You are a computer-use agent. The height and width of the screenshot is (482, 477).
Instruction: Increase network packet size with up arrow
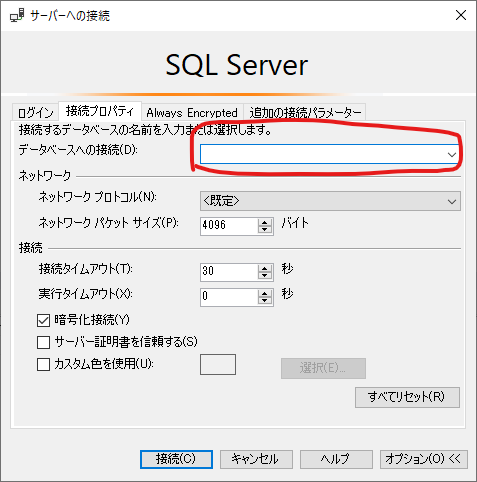coord(265,223)
